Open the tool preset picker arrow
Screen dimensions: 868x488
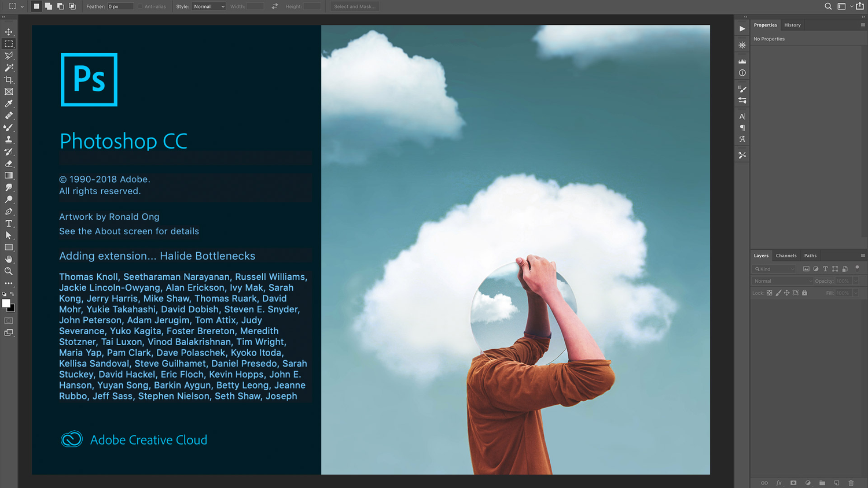coord(22,7)
